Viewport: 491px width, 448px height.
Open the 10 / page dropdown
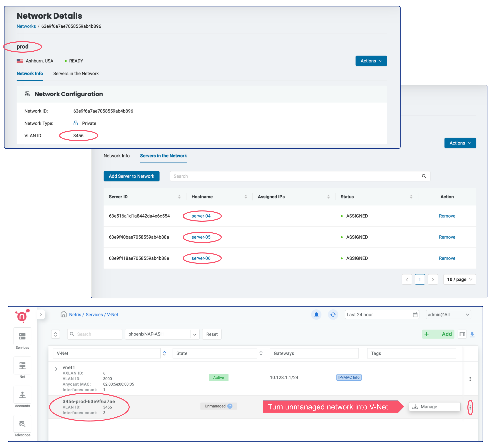pos(459,280)
